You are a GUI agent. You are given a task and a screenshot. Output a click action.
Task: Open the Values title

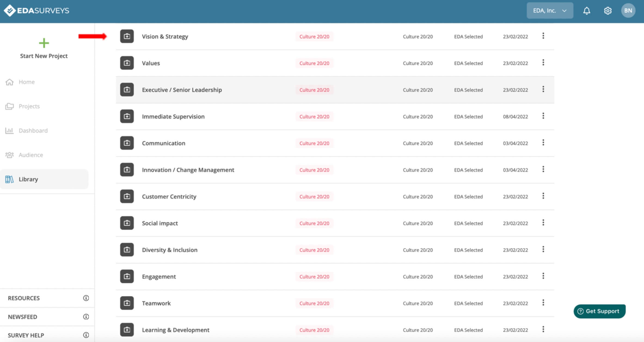(x=151, y=63)
